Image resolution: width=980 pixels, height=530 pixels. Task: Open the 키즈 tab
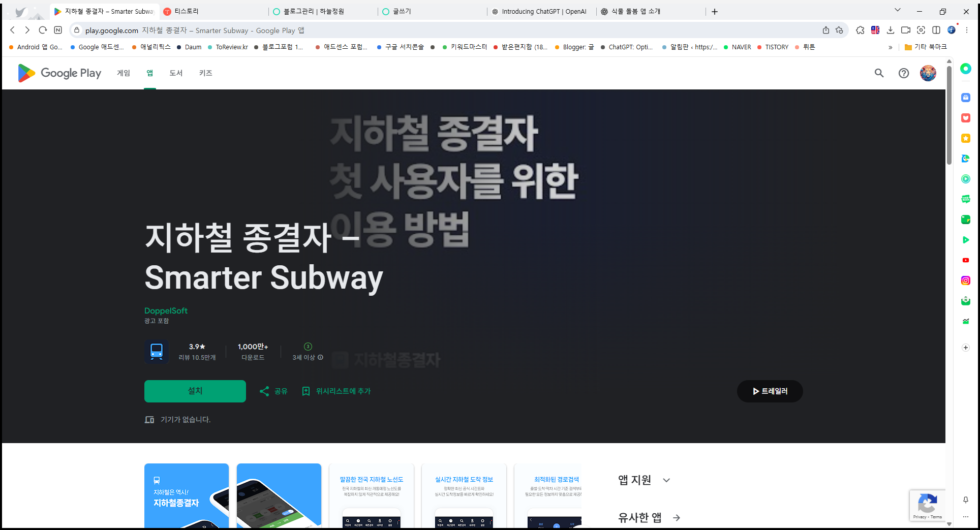(206, 73)
